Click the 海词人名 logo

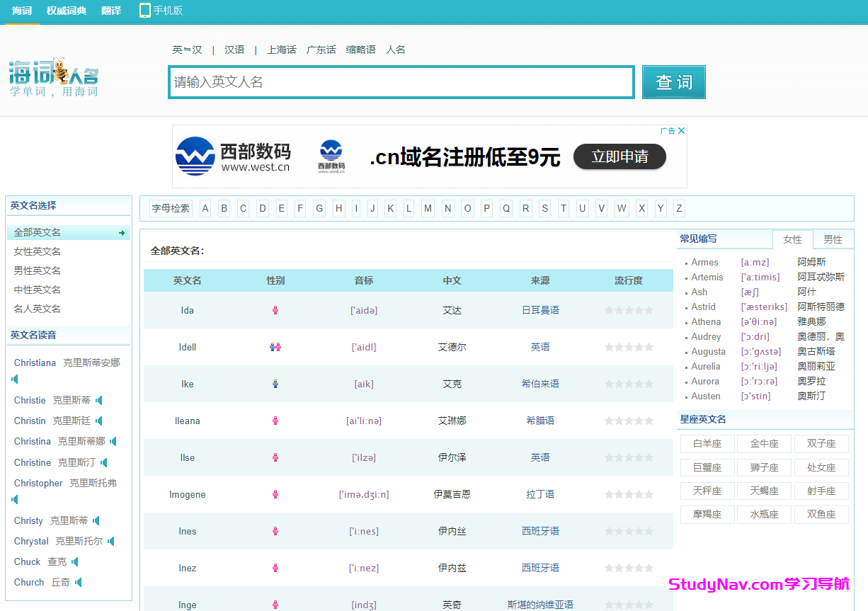[54, 78]
